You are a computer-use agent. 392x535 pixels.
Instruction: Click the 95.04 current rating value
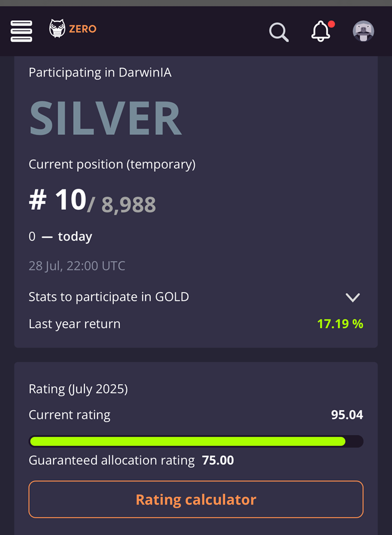point(347,415)
